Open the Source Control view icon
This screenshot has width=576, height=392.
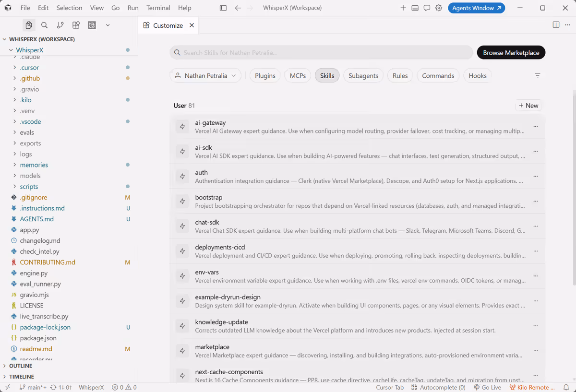click(x=60, y=25)
